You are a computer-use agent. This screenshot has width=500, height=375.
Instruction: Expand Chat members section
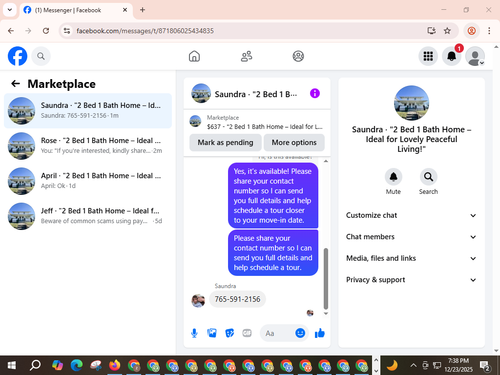(x=411, y=237)
